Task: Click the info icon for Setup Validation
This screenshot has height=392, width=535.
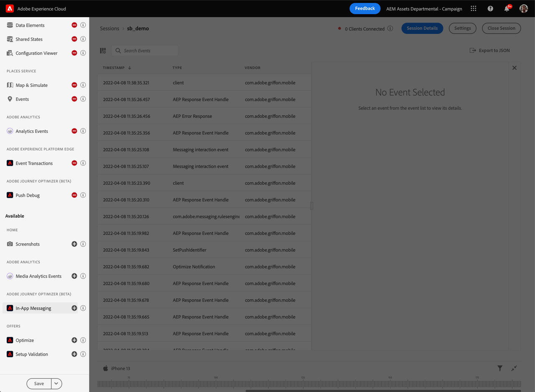Action: tap(83, 354)
